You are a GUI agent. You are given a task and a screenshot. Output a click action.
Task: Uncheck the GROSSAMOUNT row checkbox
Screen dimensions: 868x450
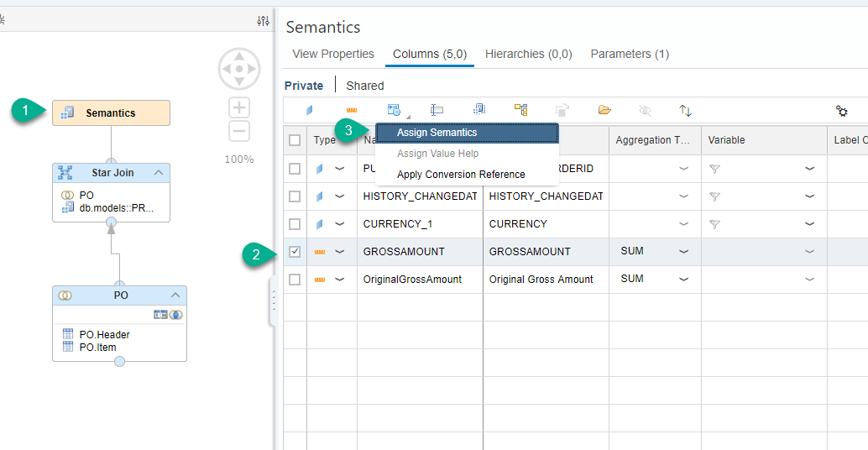(295, 251)
